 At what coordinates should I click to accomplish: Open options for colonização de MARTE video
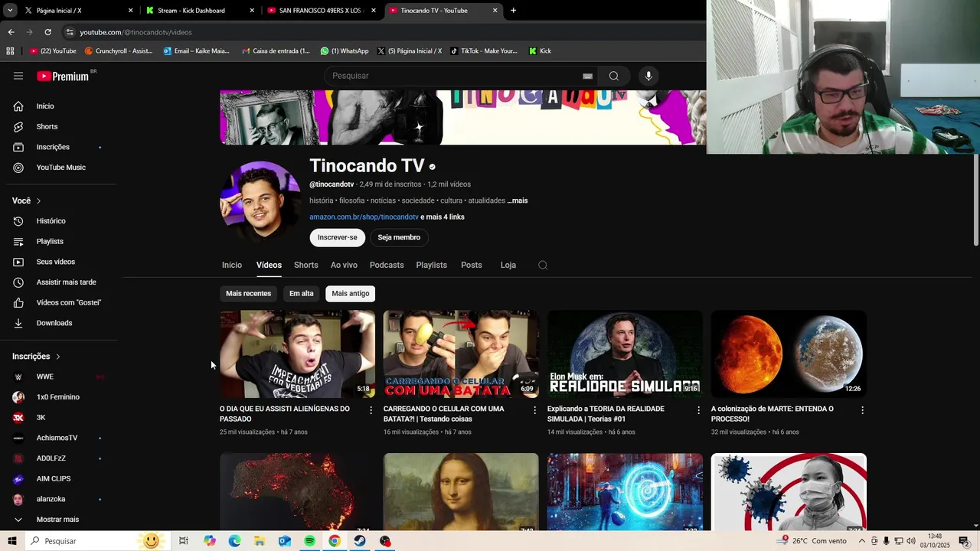pos(862,410)
